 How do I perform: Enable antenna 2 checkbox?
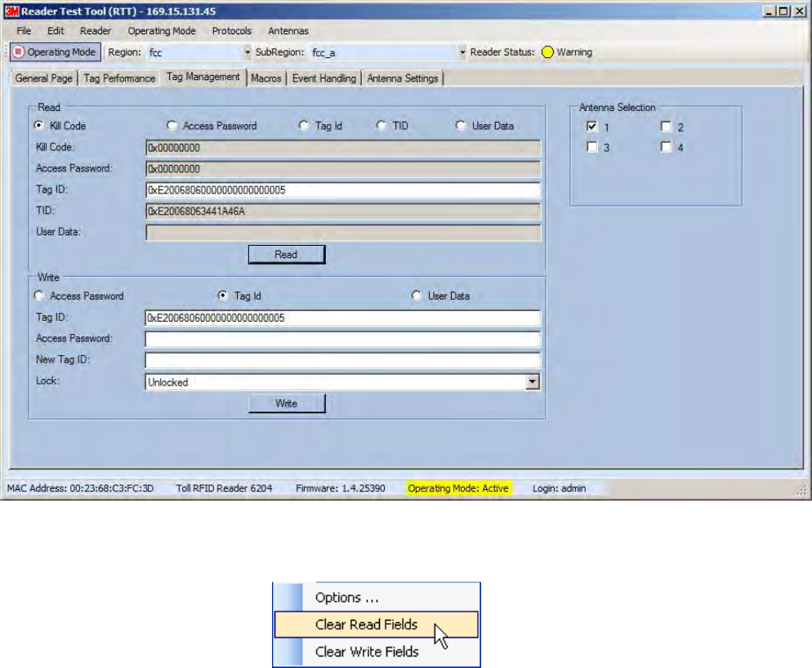point(666,127)
